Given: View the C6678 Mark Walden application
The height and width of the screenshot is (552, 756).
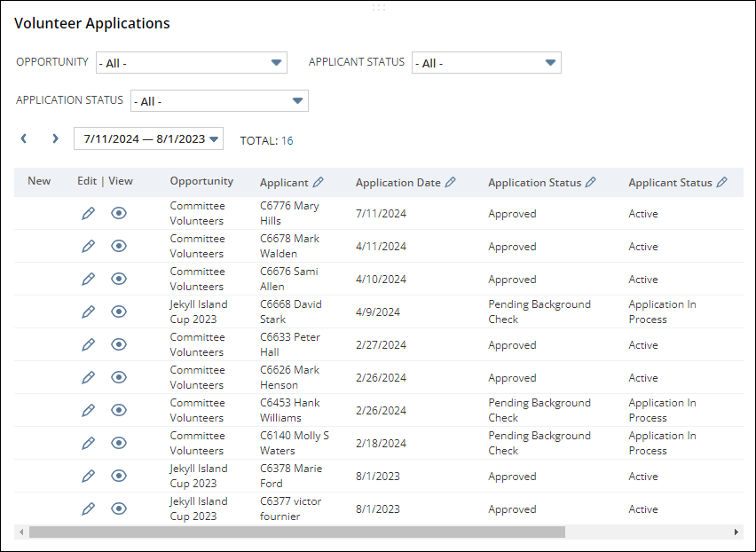Looking at the screenshot, I should coord(119,246).
